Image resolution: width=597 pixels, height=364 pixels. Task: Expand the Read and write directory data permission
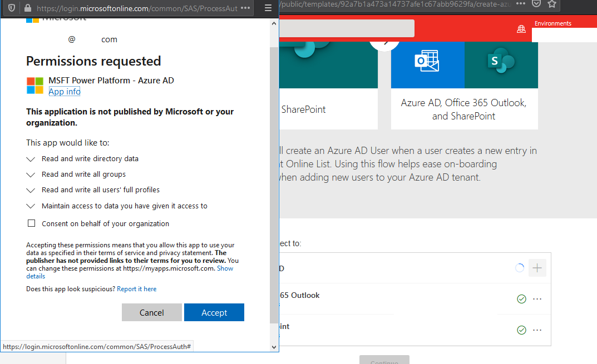31,158
